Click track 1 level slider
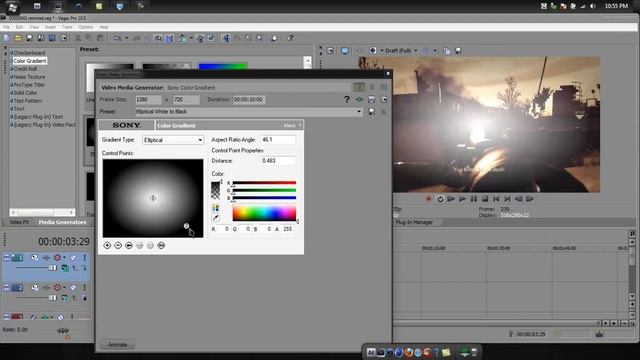The image size is (640, 360). [53, 268]
